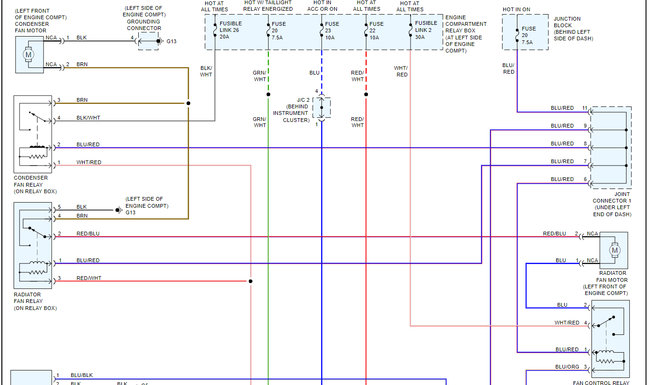Click the brown wire splice dot
Screen dimensions: 650x385
pyautogui.click(x=188, y=103)
